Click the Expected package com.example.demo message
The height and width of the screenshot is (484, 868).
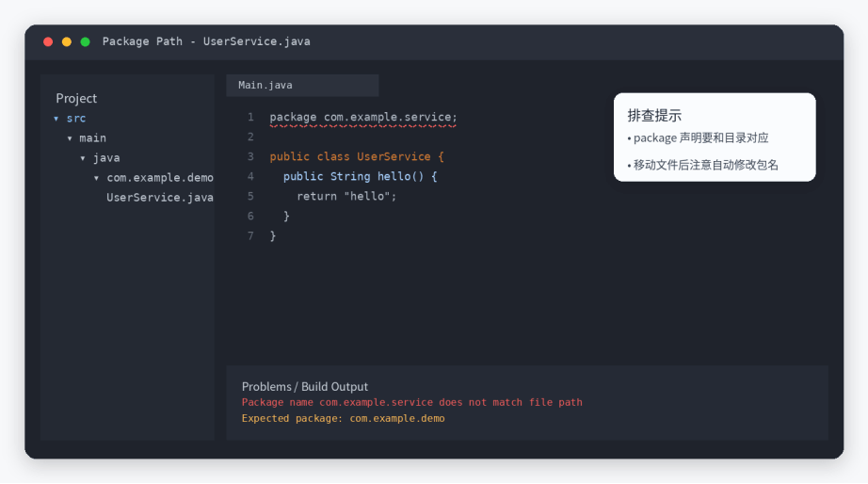344,419
